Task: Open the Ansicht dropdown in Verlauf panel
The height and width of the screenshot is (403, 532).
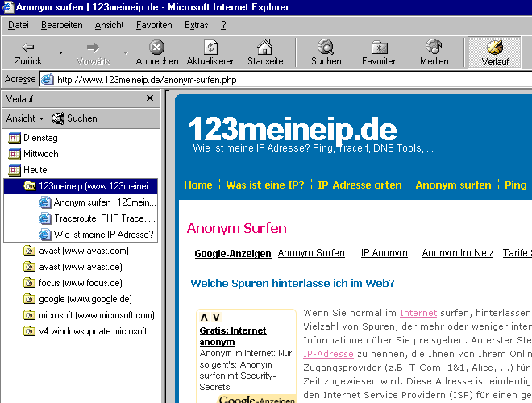Action: coord(25,118)
